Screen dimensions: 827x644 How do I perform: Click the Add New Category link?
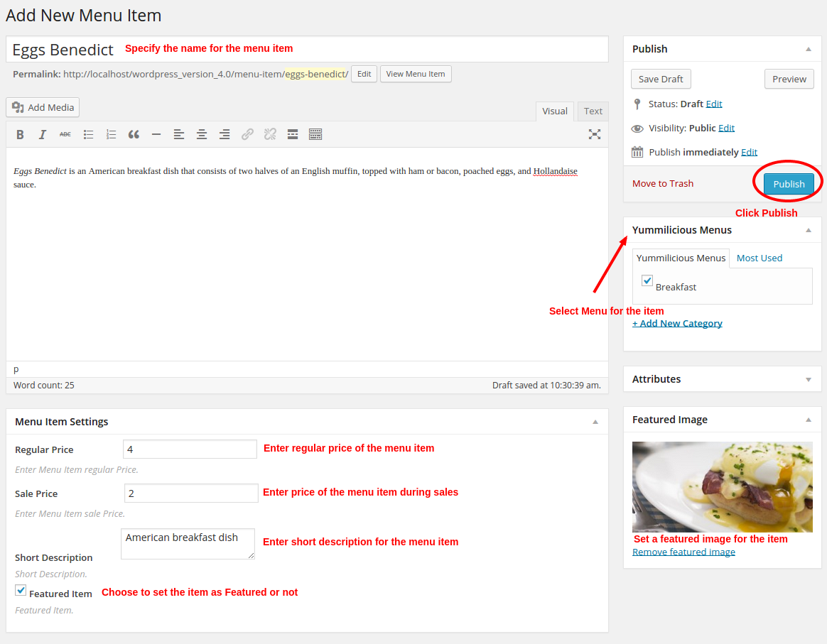click(x=677, y=323)
